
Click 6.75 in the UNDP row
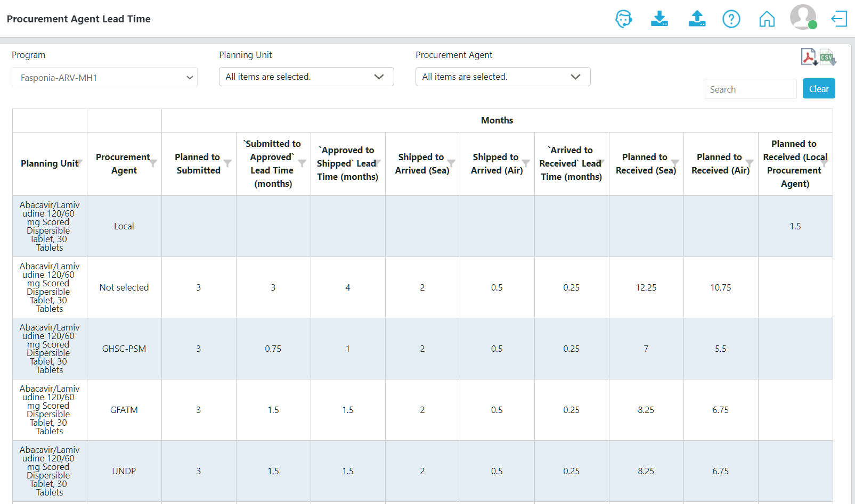(x=721, y=471)
